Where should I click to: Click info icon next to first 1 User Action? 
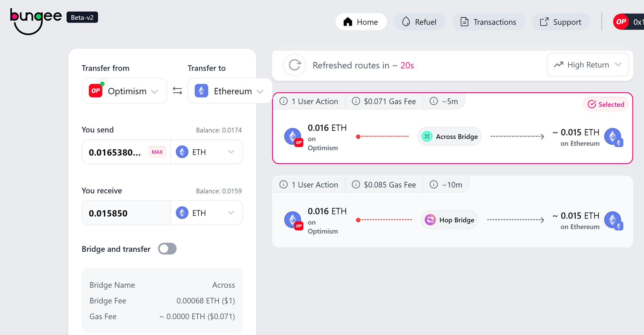[x=283, y=101]
